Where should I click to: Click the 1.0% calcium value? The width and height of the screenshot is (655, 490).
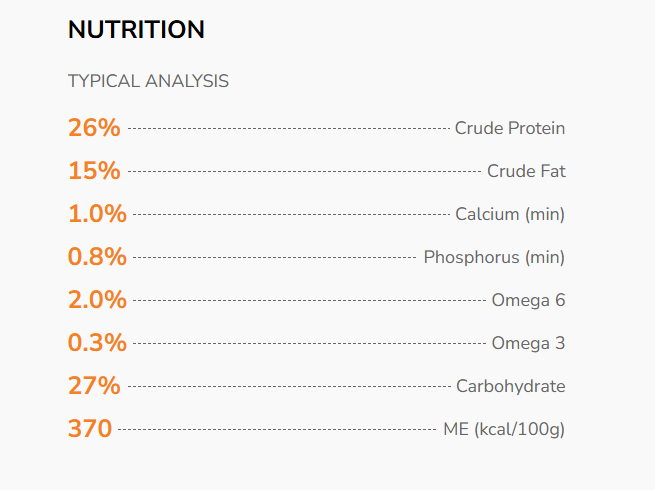tap(97, 214)
